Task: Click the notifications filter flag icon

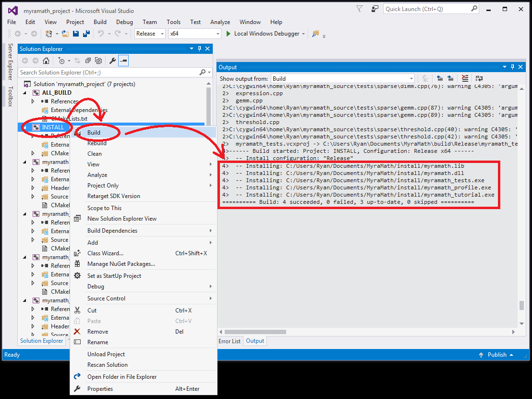Action: coord(360,9)
